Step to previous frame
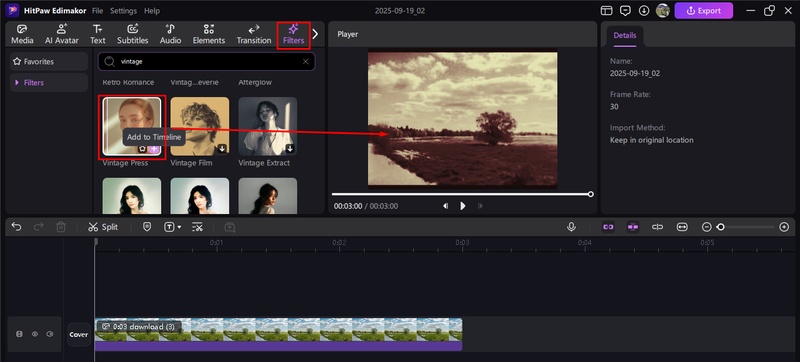Screen dimensions: 800x362 point(445,206)
